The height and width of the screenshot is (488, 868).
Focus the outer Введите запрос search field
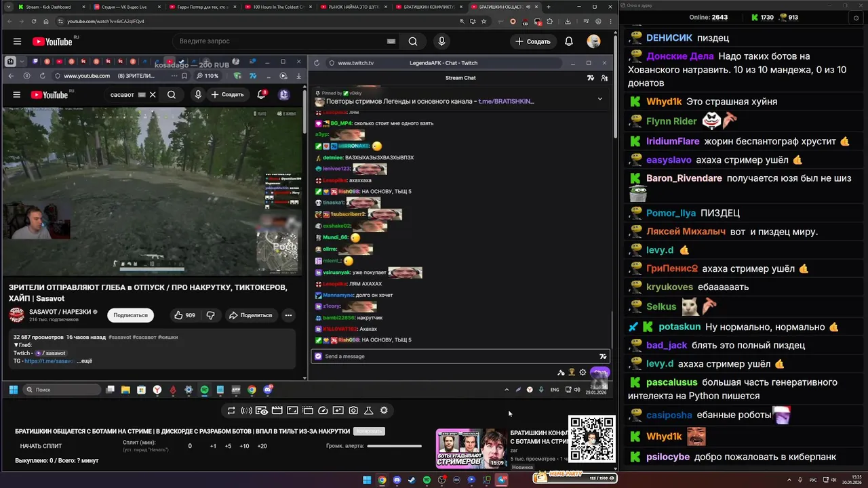286,41
